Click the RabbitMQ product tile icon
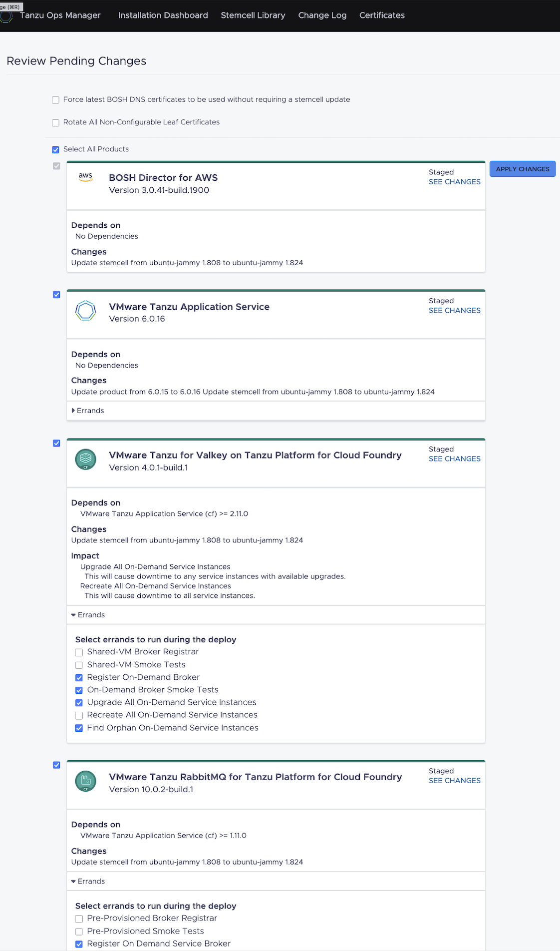 point(85,781)
